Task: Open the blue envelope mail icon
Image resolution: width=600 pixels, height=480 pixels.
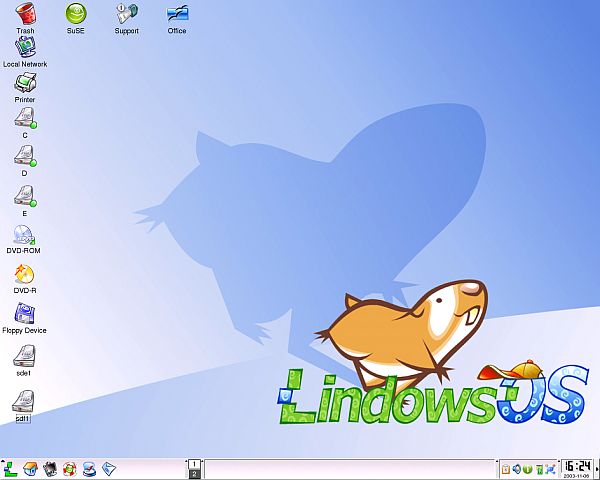Action: pos(109,468)
